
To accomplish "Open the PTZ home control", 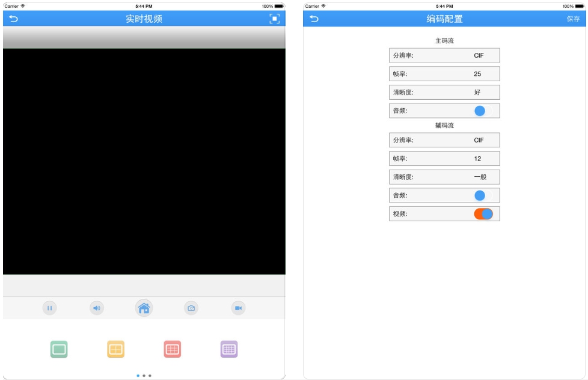I will tap(144, 307).
